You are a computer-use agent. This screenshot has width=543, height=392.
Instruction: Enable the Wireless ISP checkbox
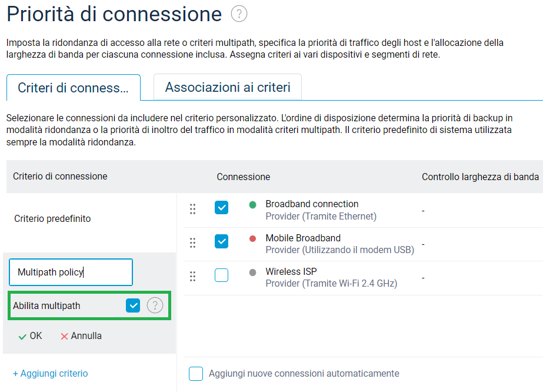221,275
